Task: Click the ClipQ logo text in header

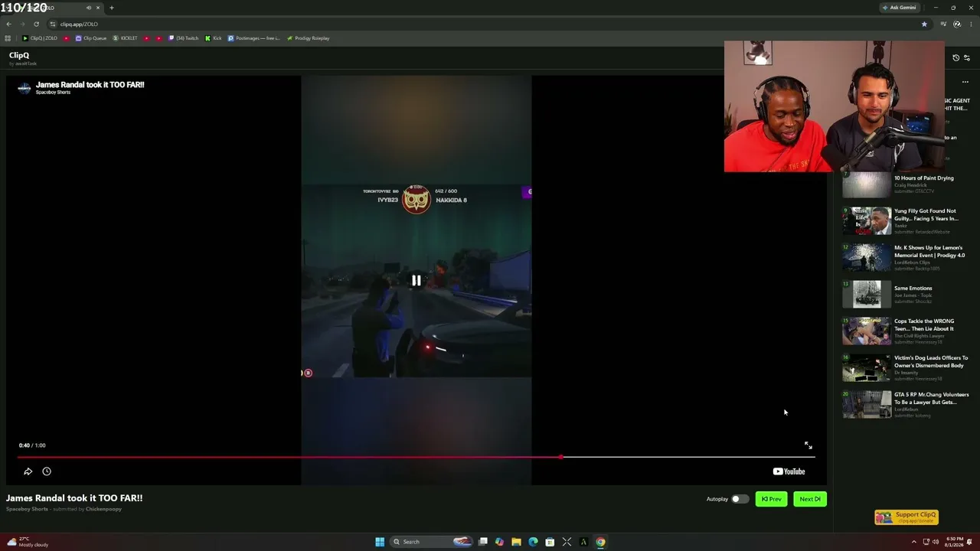Action: [x=19, y=55]
